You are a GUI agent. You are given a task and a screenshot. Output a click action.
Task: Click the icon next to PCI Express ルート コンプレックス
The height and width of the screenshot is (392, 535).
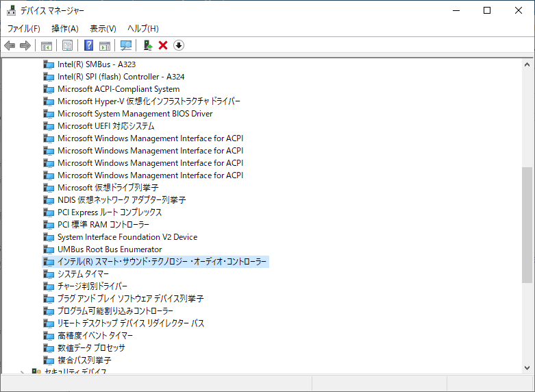49,212
